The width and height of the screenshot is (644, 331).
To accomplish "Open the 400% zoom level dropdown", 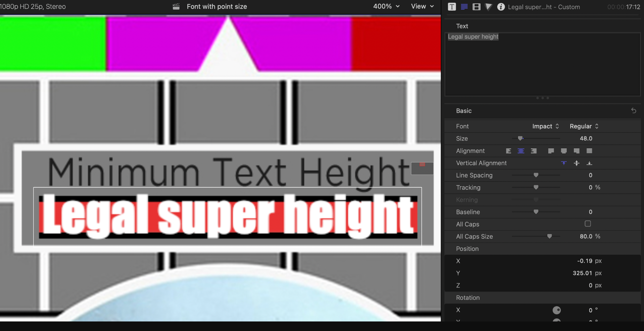I will [386, 6].
